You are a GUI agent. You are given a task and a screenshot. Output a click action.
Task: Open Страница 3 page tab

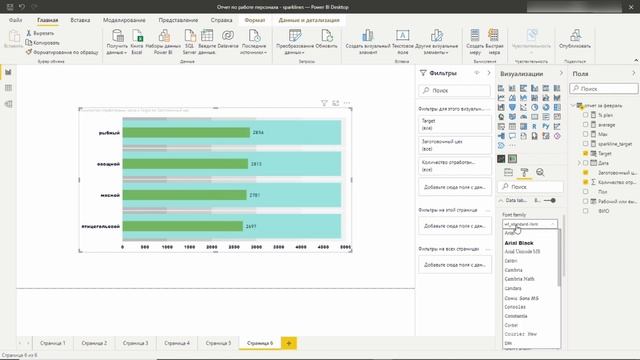click(136, 343)
